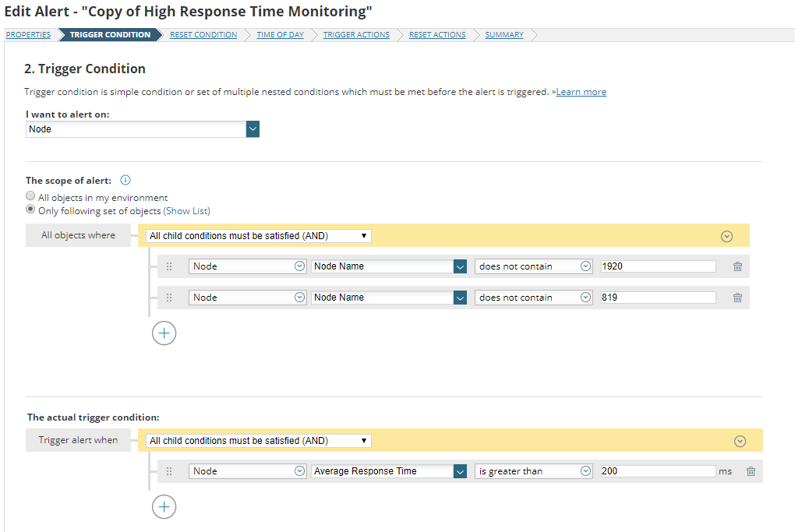Open the I want to alert on dropdown

pyautogui.click(x=253, y=129)
